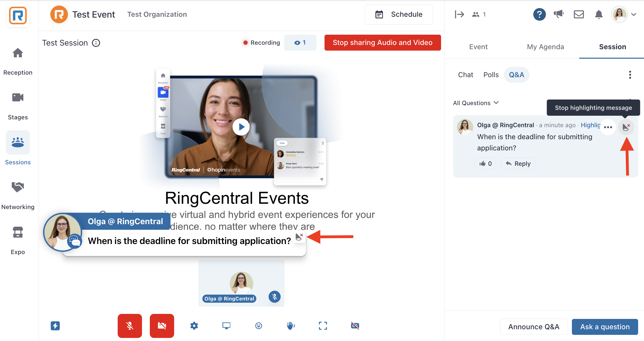Open Expo from the sidebar
644x341 pixels.
tap(18, 240)
